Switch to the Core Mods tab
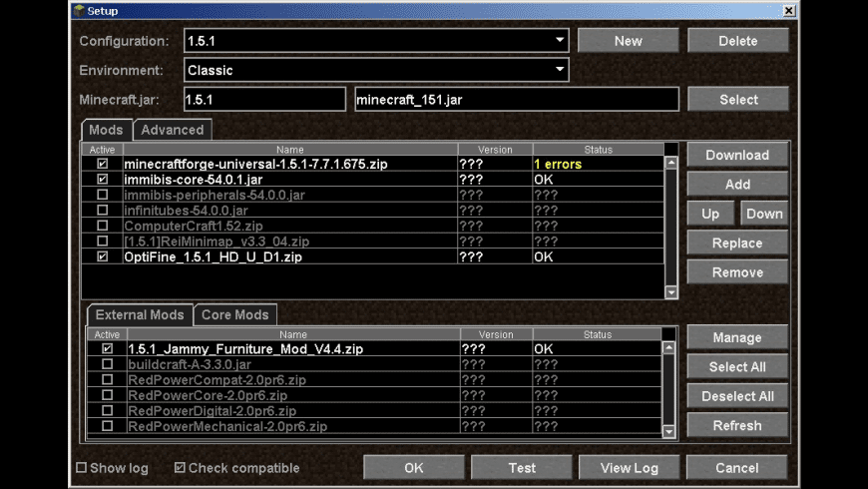Viewport: 868px width, 489px height. tap(234, 315)
